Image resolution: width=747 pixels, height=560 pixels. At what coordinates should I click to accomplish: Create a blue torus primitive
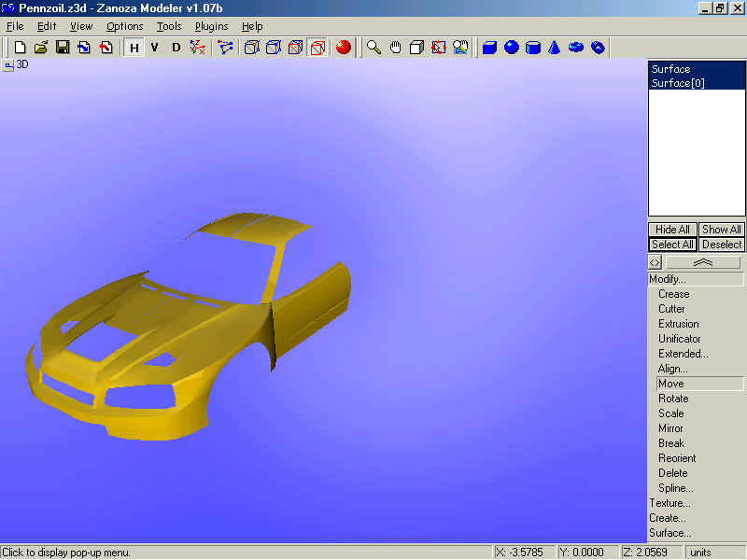click(576, 48)
